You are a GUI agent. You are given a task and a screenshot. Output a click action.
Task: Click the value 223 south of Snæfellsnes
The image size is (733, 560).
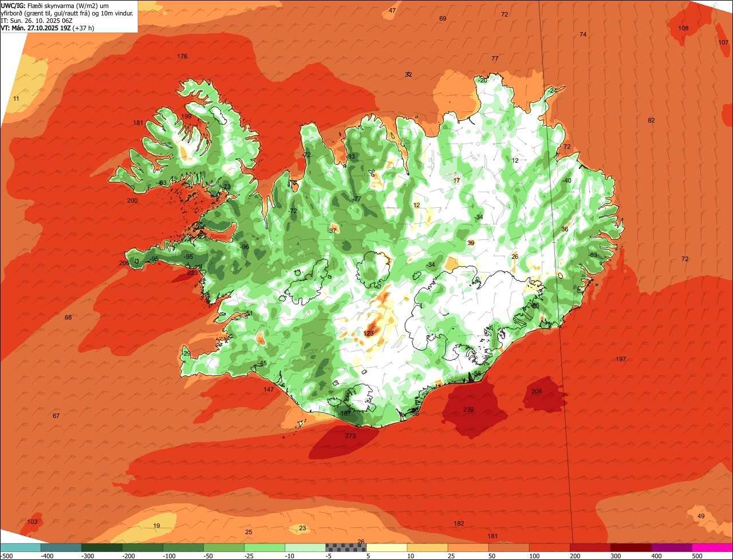pos(192,273)
